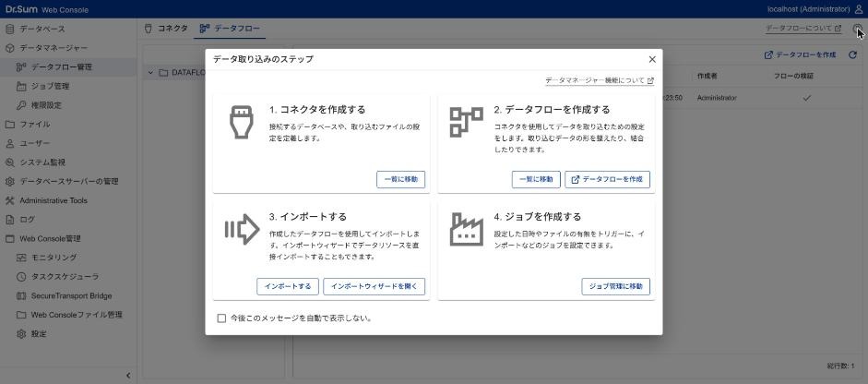
Task: Click the user account icon in header
Action: click(859, 9)
